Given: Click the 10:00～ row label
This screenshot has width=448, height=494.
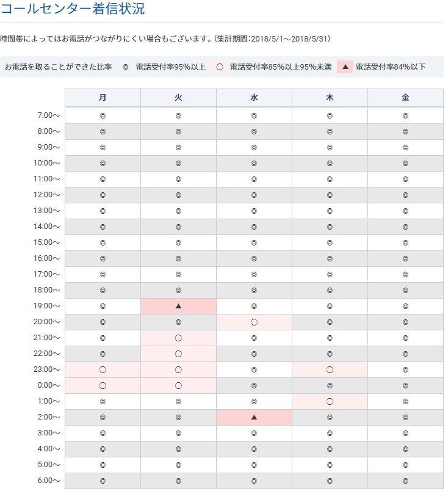Looking at the screenshot, I should (x=46, y=163).
